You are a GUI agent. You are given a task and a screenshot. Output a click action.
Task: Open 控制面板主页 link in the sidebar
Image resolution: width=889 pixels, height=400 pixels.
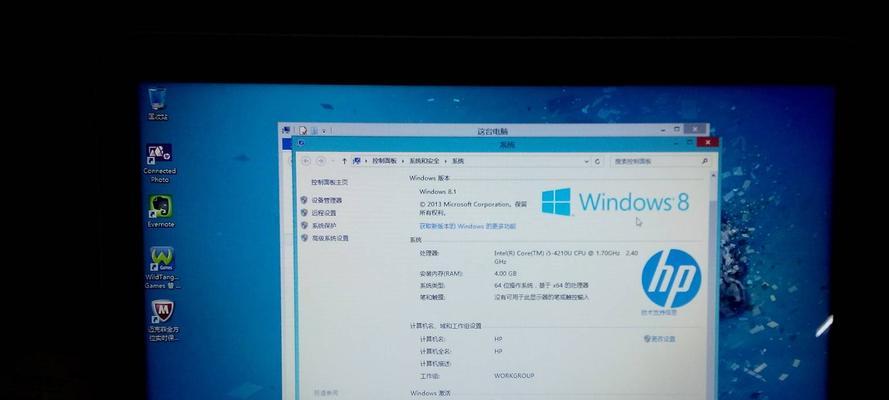click(329, 182)
